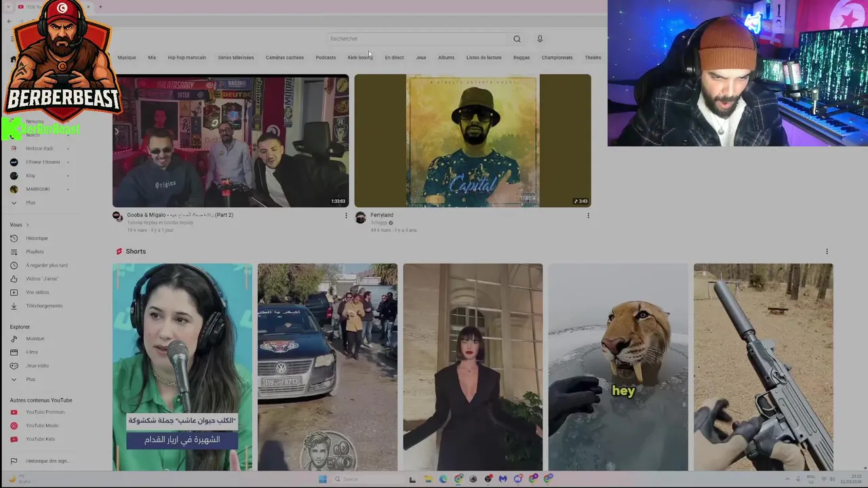Expand the Vous section chevron

[x=27, y=225]
